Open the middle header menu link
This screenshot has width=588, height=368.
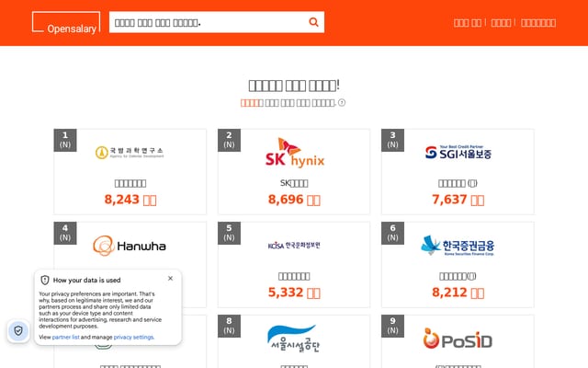(x=501, y=23)
